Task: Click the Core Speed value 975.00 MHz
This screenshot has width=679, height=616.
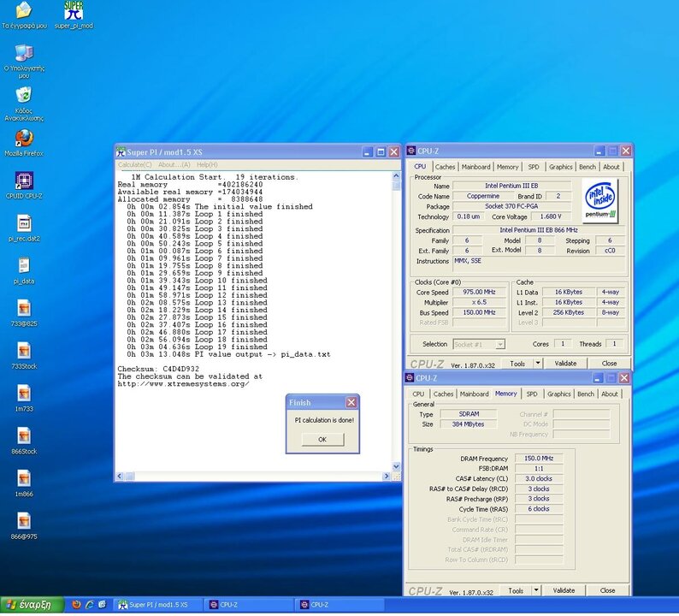Action: (x=479, y=292)
